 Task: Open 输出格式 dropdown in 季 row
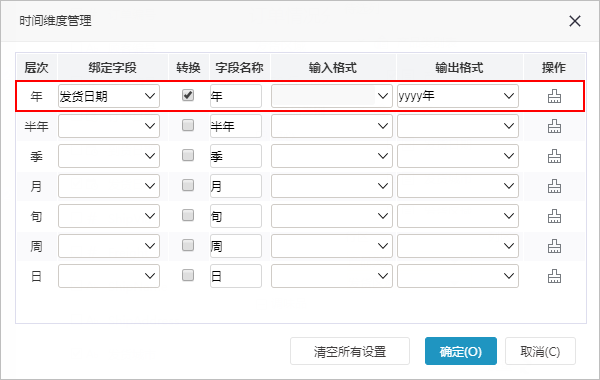click(x=458, y=156)
